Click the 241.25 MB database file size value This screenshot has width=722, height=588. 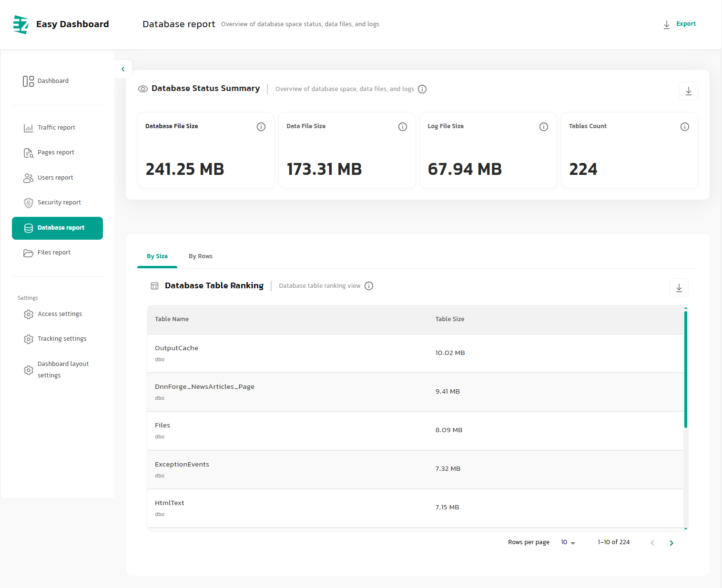185,169
